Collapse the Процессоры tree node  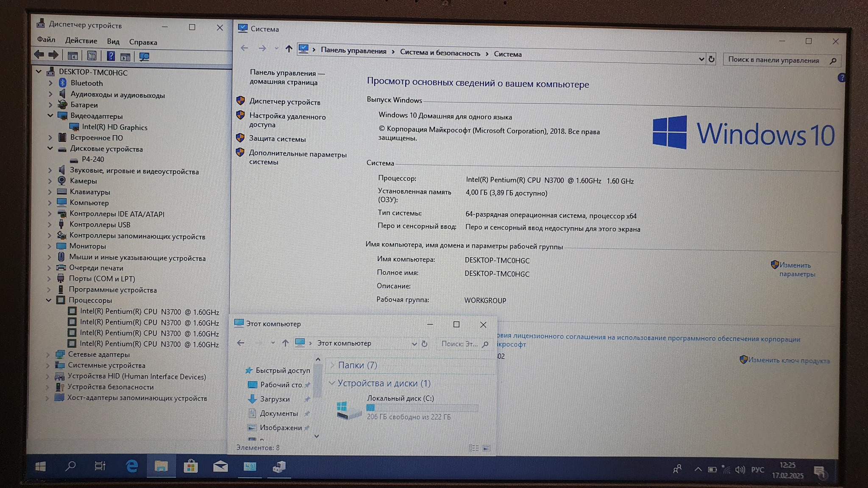tap(49, 300)
